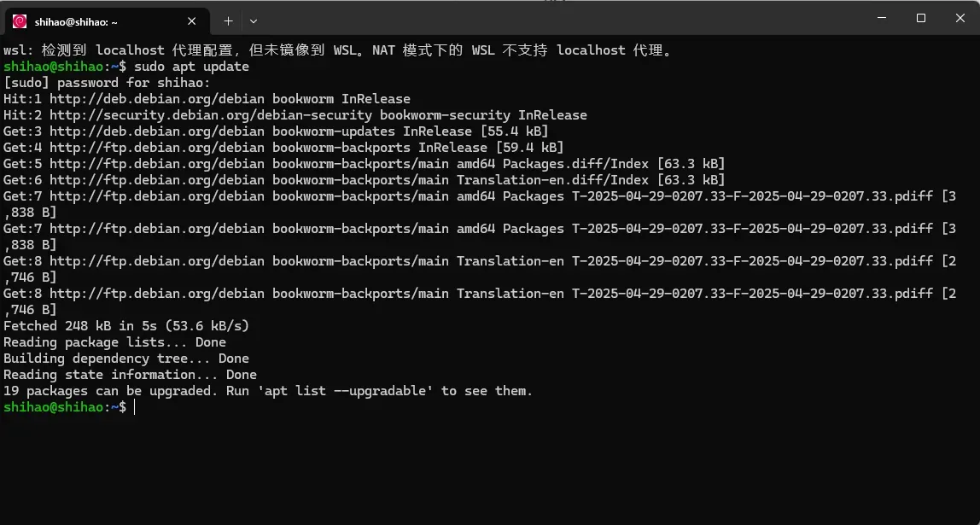Open a new tab with plus button
980x525 pixels.
coord(228,20)
